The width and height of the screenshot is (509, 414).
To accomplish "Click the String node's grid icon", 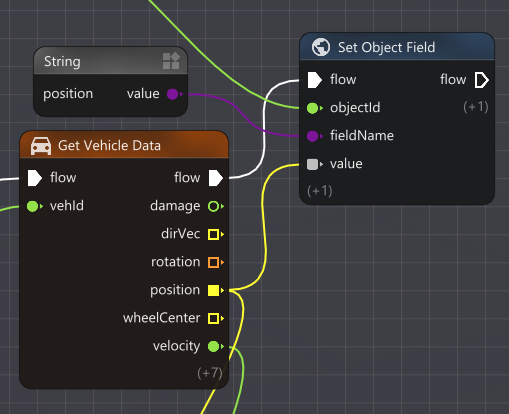I will tap(171, 61).
